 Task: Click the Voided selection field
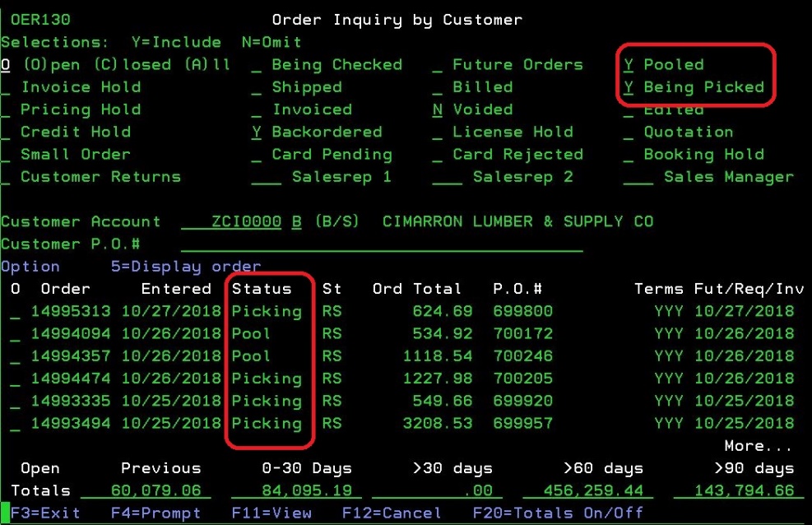click(x=438, y=110)
